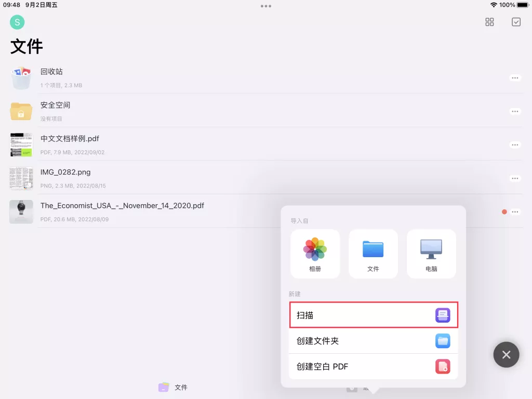Click the 安全空间 label text

[x=55, y=105]
